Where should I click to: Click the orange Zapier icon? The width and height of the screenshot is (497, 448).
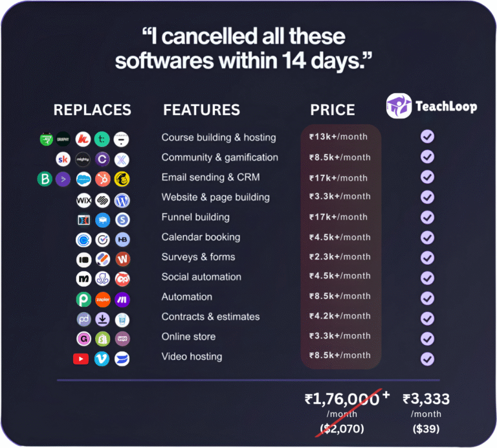point(102,300)
